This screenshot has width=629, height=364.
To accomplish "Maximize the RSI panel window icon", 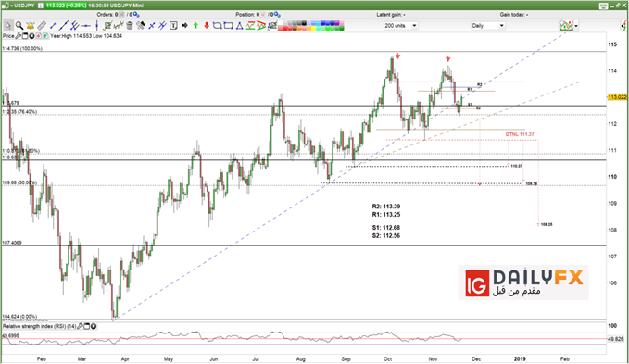I will 87,326.
